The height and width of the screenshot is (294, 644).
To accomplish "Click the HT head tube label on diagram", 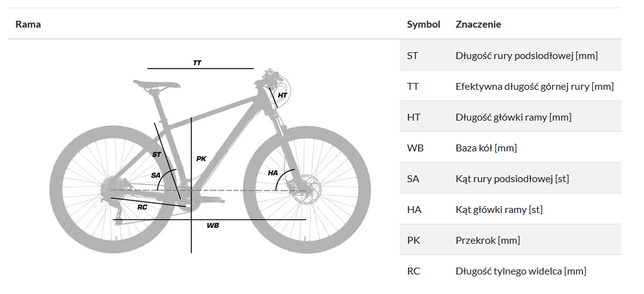I will (282, 95).
